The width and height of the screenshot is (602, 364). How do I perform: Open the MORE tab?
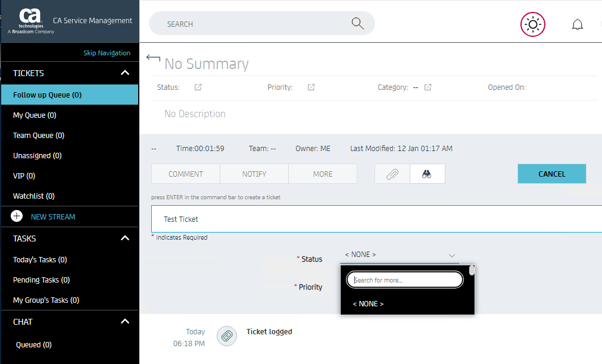coord(323,174)
